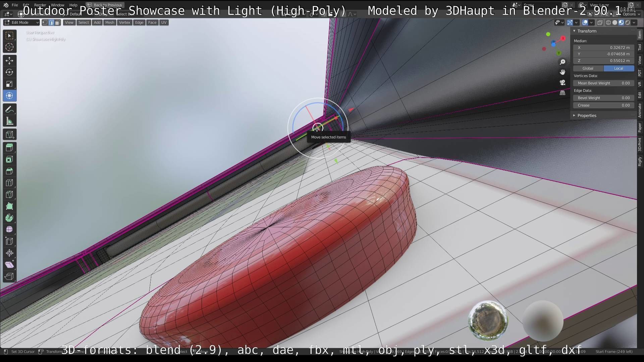The width and height of the screenshot is (644, 362).
Task: Open viewport shading options dropdown
Action: pos(634,22)
